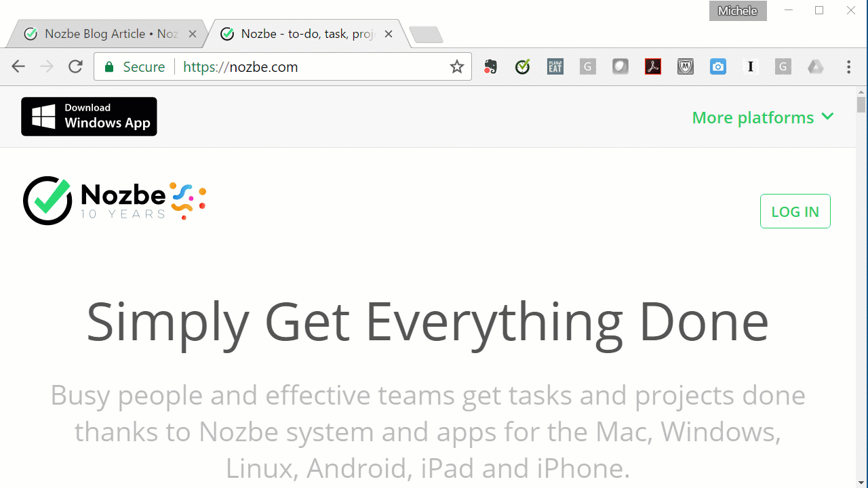This screenshot has height=488, width=868.
Task: Click the LOG IN button
Action: 795,211
